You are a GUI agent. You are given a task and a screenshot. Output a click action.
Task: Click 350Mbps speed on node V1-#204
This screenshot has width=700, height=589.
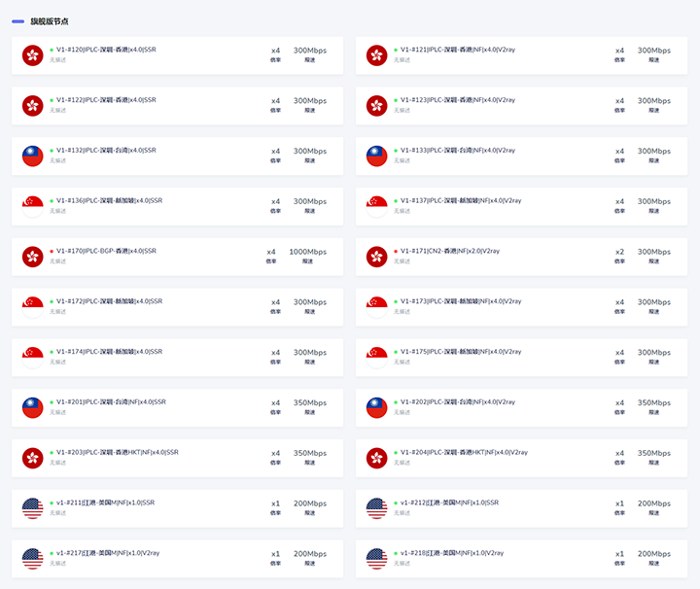coord(654,453)
